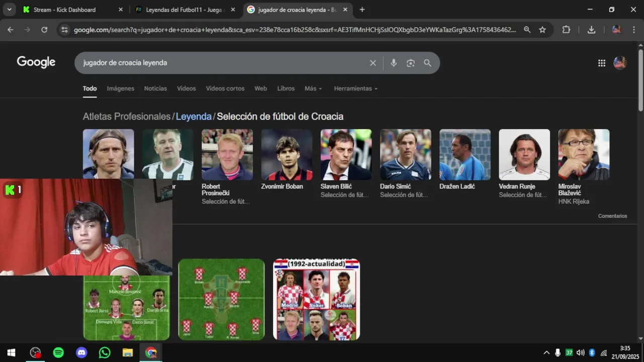Open File Explorer from the taskbar

[128, 353]
